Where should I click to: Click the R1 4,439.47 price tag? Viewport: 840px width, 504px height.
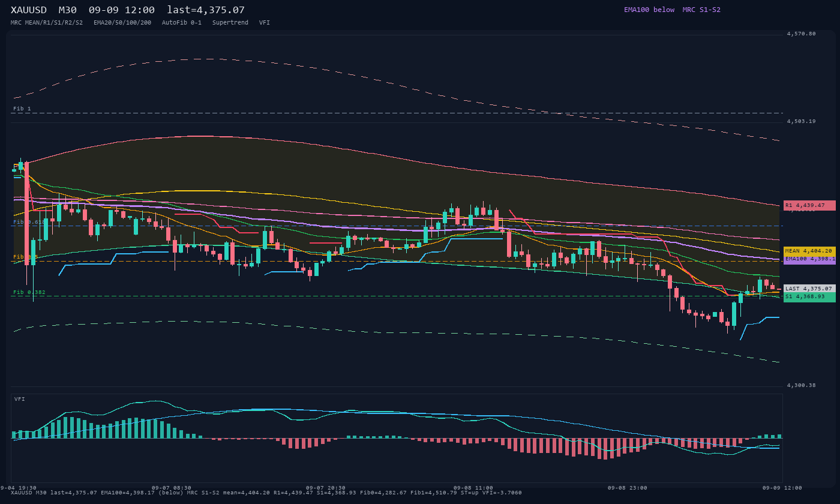pyautogui.click(x=809, y=205)
